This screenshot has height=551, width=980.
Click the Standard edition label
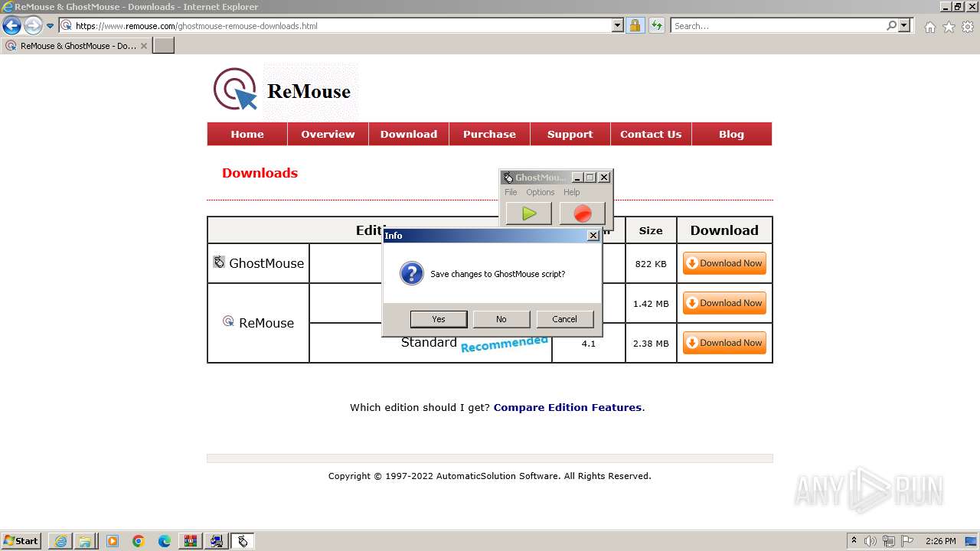pyautogui.click(x=429, y=342)
